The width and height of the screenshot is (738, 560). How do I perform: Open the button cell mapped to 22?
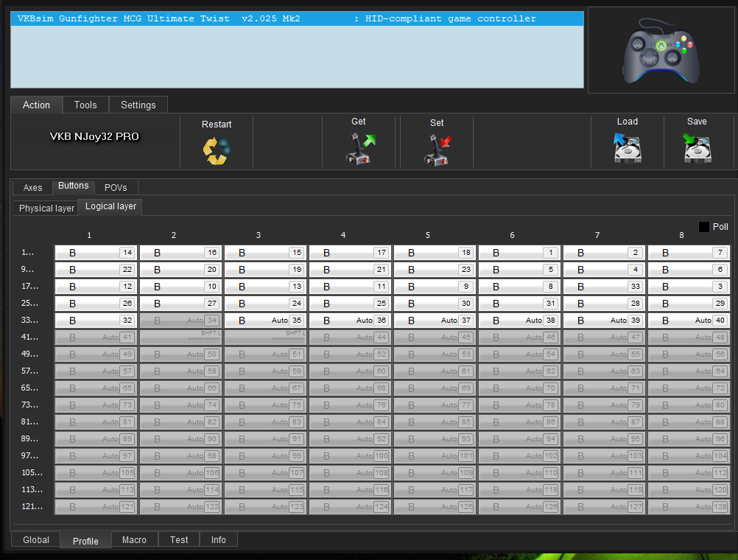(x=96, y=270)
